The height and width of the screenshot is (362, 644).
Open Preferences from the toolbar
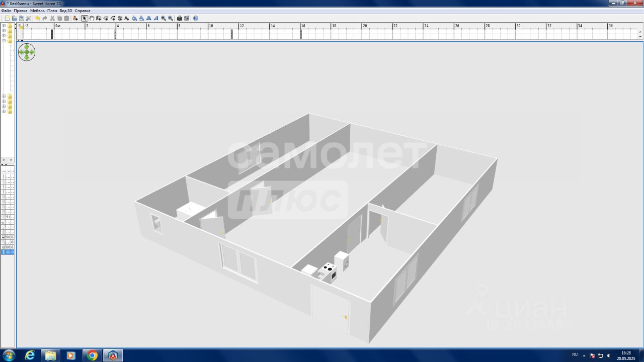(x=28, y=18)
